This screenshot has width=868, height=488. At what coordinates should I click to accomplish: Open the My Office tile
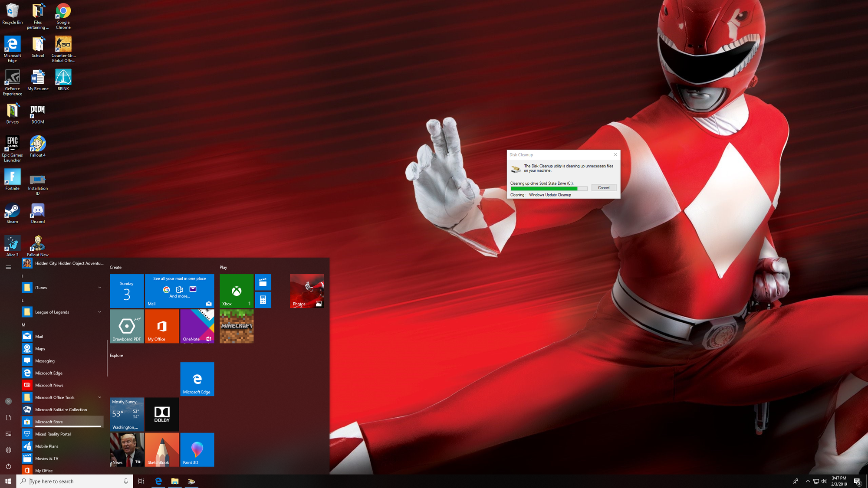tap(162, 326)
